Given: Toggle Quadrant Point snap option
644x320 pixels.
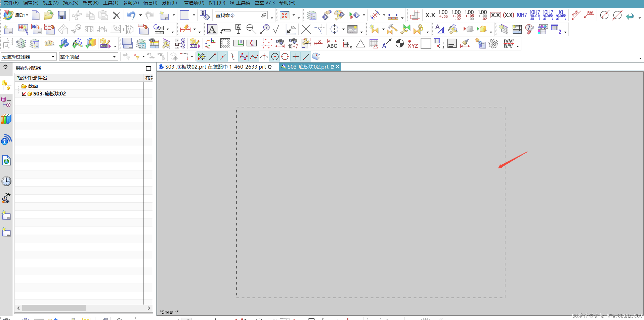Looking at the screenshot, I should 285,56.
